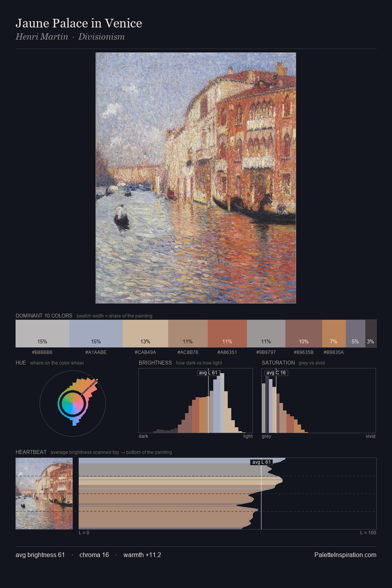
Task: Select the #A86351 terracotta swatch
Action: click(227, 334)
